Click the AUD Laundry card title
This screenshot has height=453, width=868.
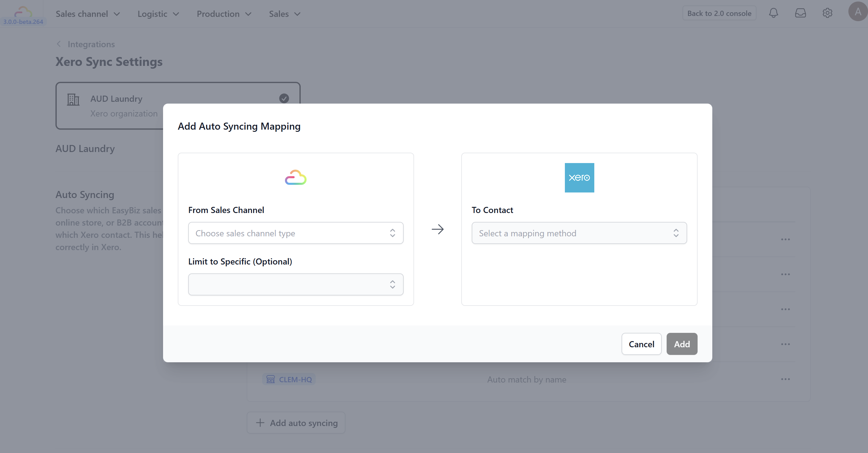tap(116, 99)
